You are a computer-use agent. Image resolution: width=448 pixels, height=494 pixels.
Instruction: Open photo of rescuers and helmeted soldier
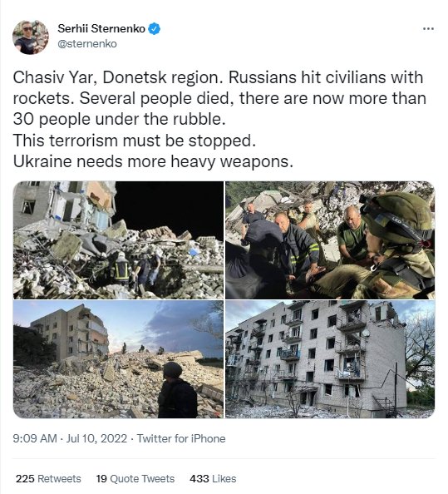pyautogui.click(x=330, y=240)
